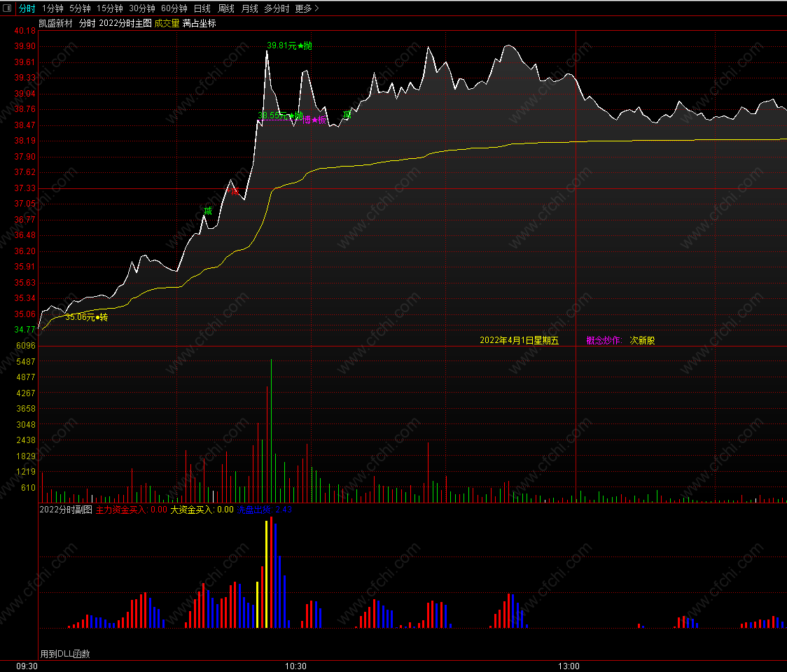Screen dimensions: 787x672
Task: Click the panel toggle icon at top-left
Action: (8, 8)
